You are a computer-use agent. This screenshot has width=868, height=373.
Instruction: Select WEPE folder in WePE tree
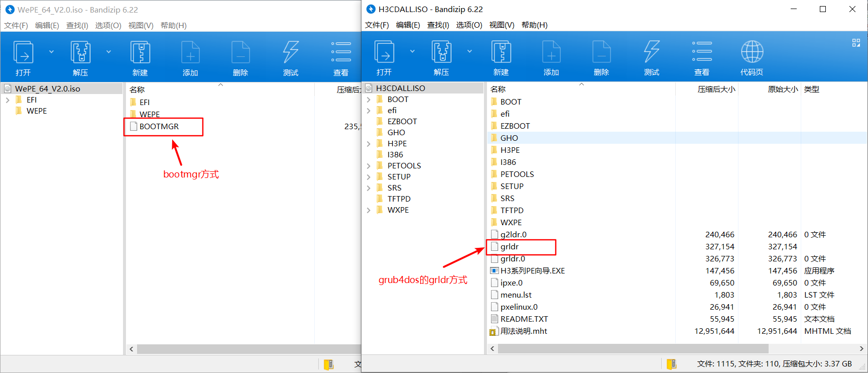coord(37,111)
